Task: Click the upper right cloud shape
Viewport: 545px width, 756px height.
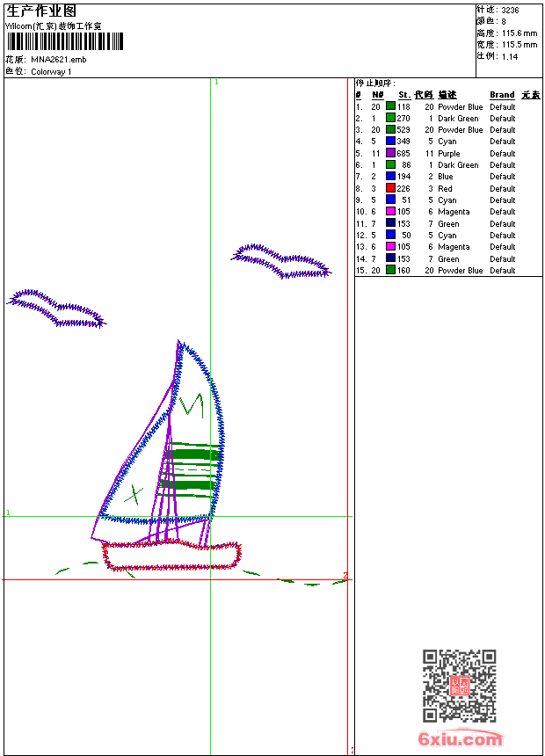Action: tap(281, 261)
